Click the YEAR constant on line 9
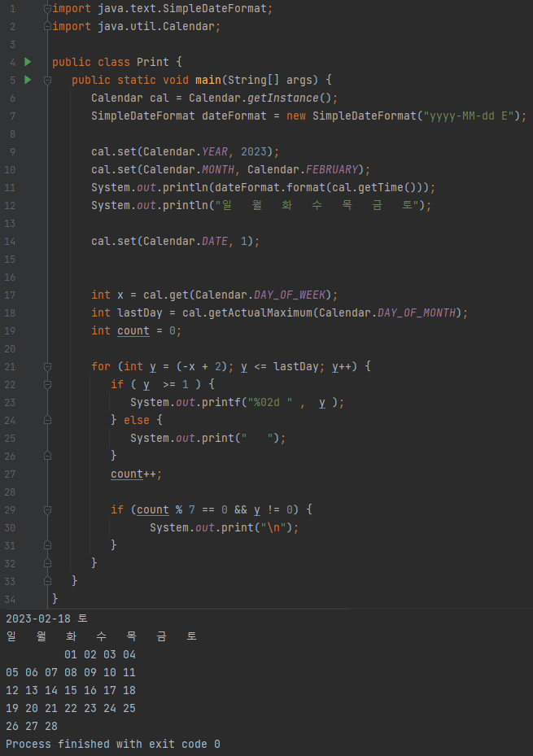The height and width of the screenshot is (756, 533). click(x=215, y=151)
